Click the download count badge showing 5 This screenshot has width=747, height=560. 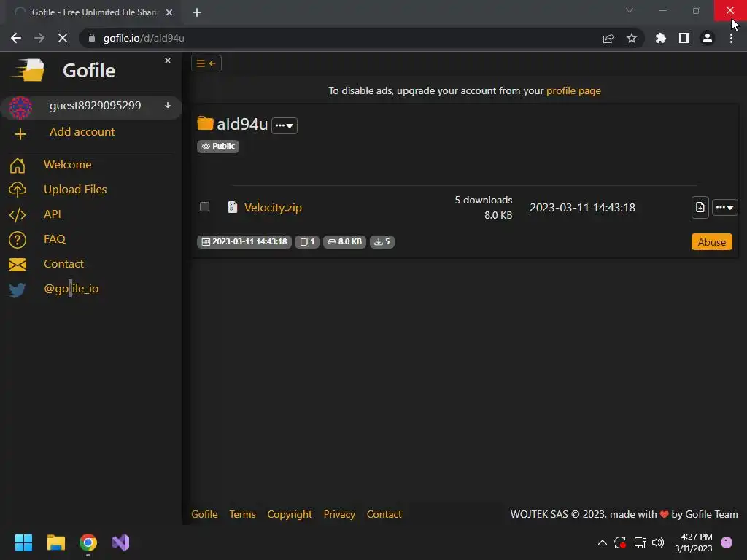382,242
